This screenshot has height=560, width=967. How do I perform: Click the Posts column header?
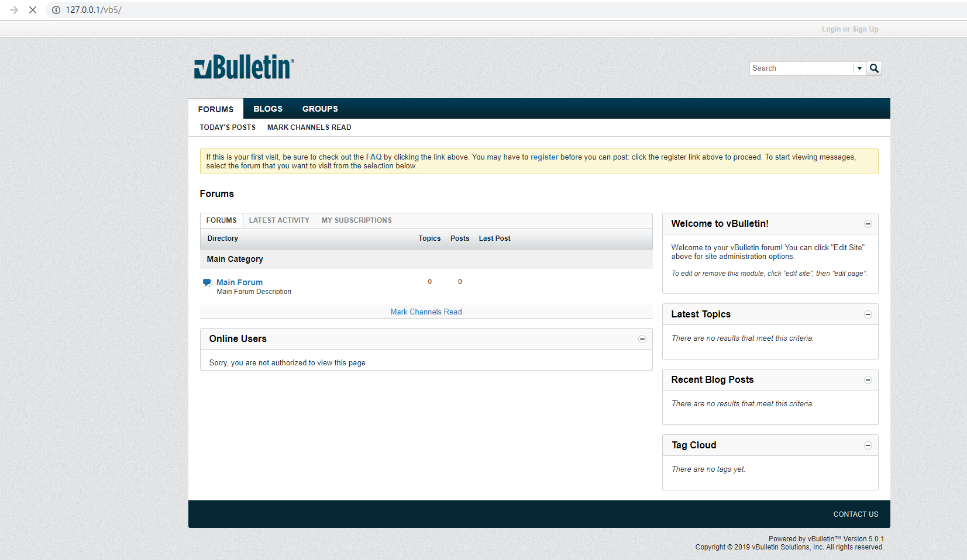460,238
